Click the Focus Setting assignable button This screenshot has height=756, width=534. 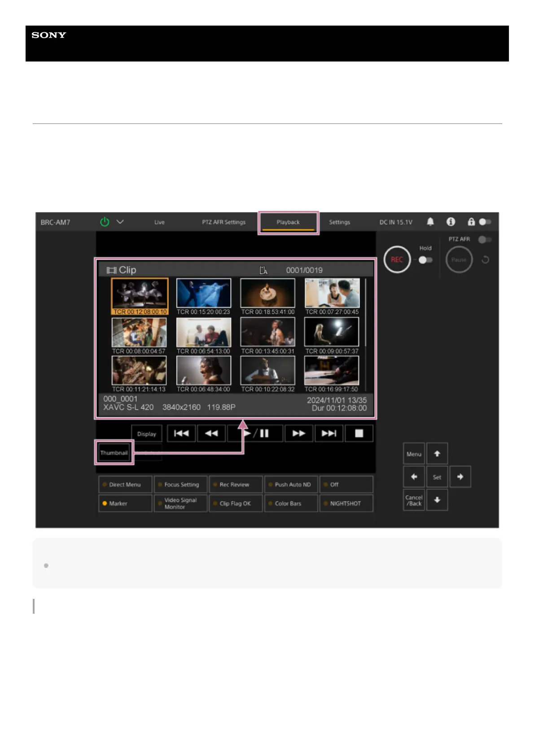click(181, 485)
